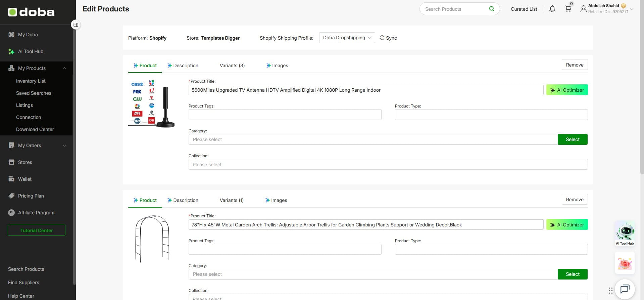The width and height of the screenshot is (644, 300).
Task: Open Description tab for TV Antenna product
Action: [183, 66]
